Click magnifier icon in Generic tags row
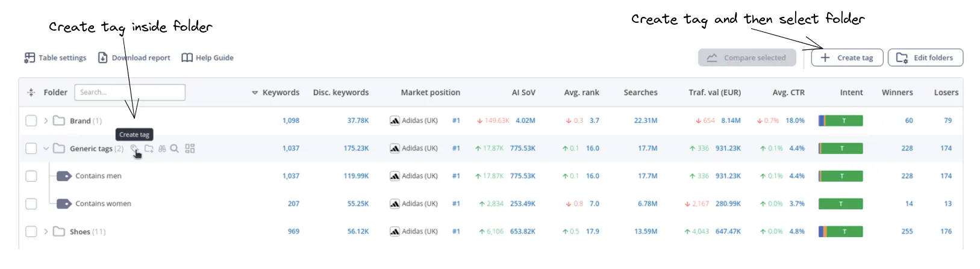The width and height of the screenshot is (980, 269). (175, 149)
